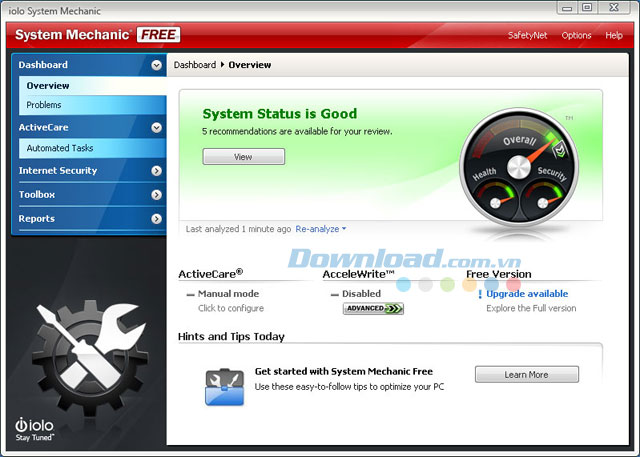Open the Options menu
This screenshot has height=457, width=640.
[x=576, y=35]
